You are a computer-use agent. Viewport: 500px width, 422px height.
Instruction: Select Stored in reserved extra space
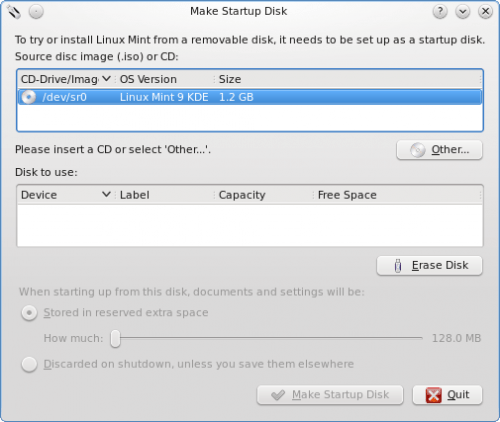(115, 313)
